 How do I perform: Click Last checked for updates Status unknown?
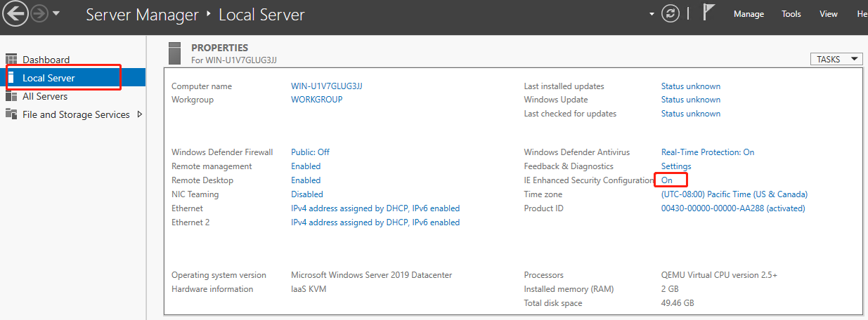pyautogui.click(x=691, y=114)
